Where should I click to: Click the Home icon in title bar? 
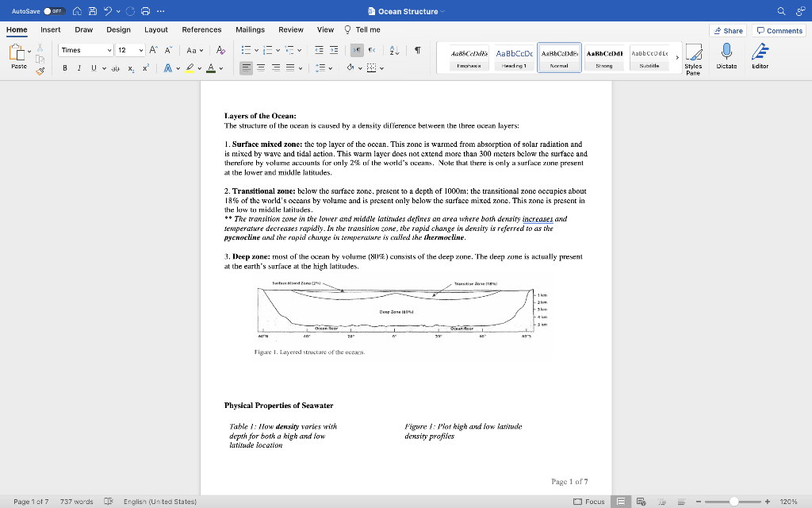point(77,11)
